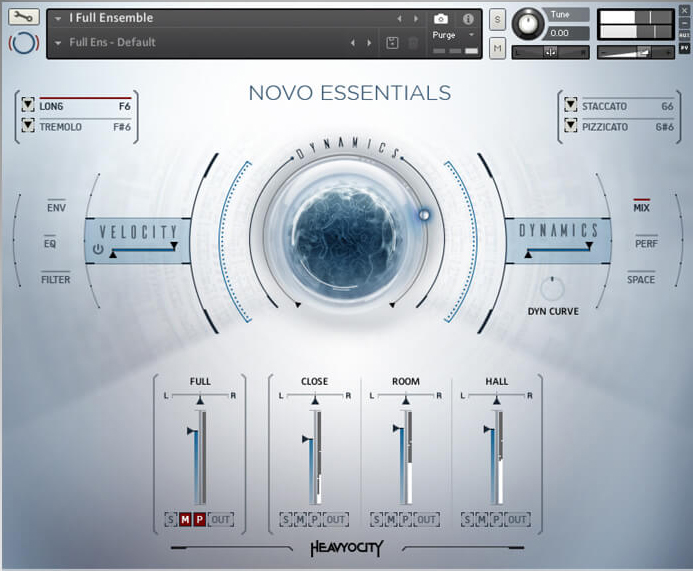The height and width of the screenshot is (571, 693).
Task: Purge the ROOM mic channel
Action: coord(406,519)
